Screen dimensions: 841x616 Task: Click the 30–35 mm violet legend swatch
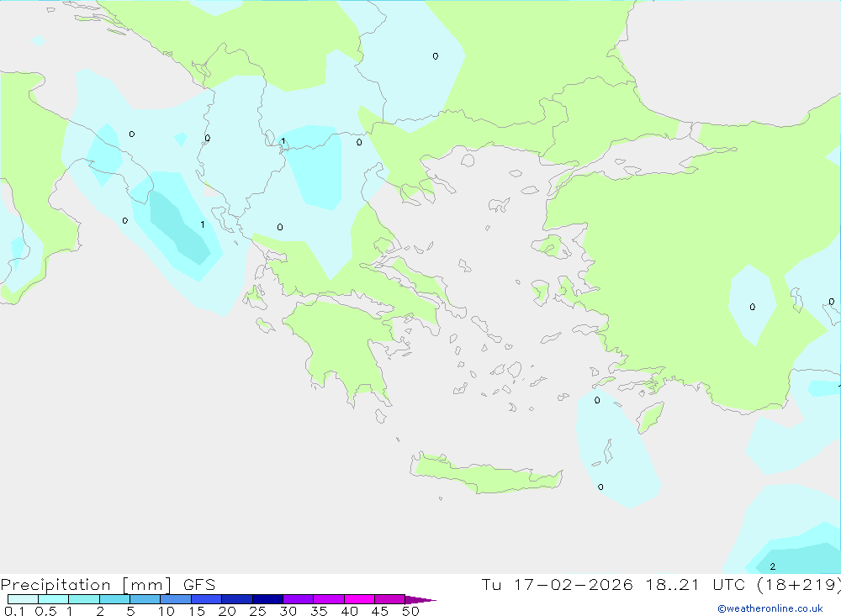coord(299,599)
